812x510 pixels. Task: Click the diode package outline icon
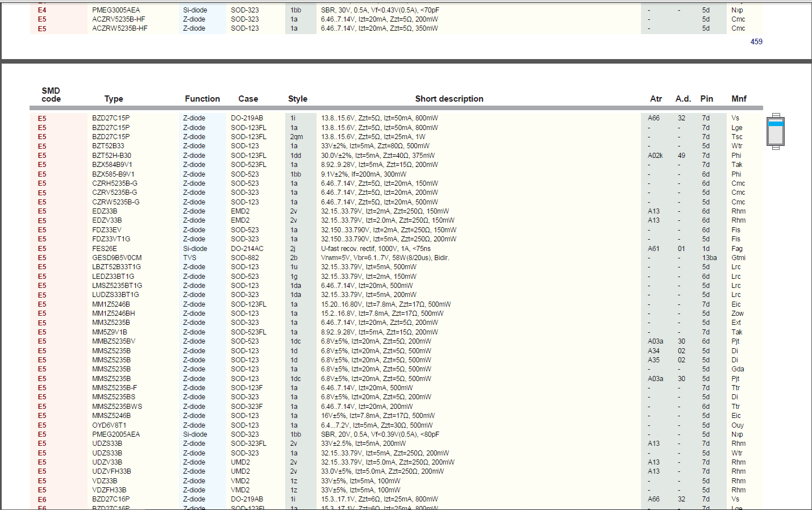[x=776, y=131]
